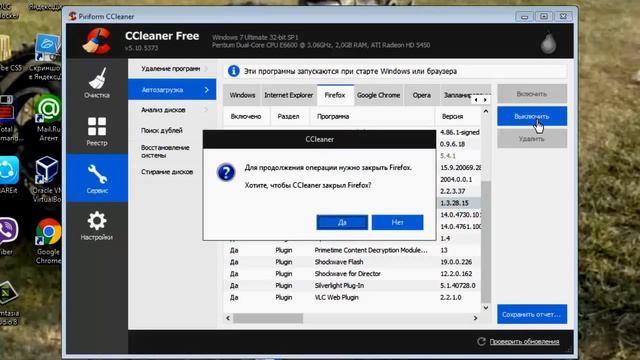This screenshot has width=640, height=360.
Task: Open the SHAREit desktop icon
Action: coord(8,175)
